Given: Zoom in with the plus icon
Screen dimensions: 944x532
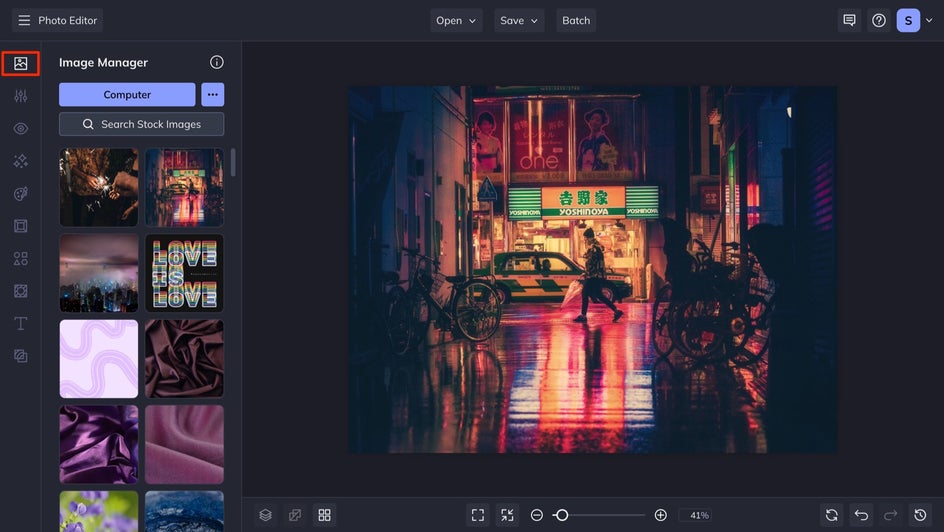Looking at the screenshot, I should coord(660,515).
